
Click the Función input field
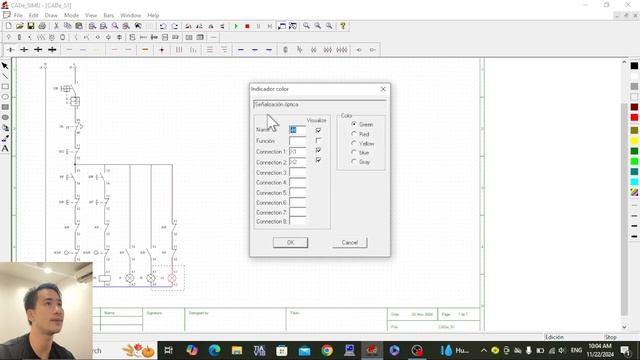pyautogui.click(x=297, y=141)
